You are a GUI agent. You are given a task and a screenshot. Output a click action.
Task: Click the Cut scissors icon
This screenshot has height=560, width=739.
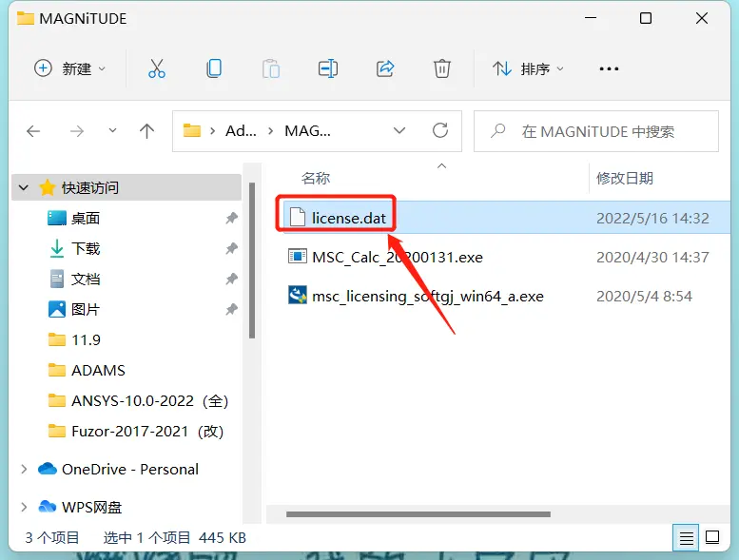pos(157,68)
